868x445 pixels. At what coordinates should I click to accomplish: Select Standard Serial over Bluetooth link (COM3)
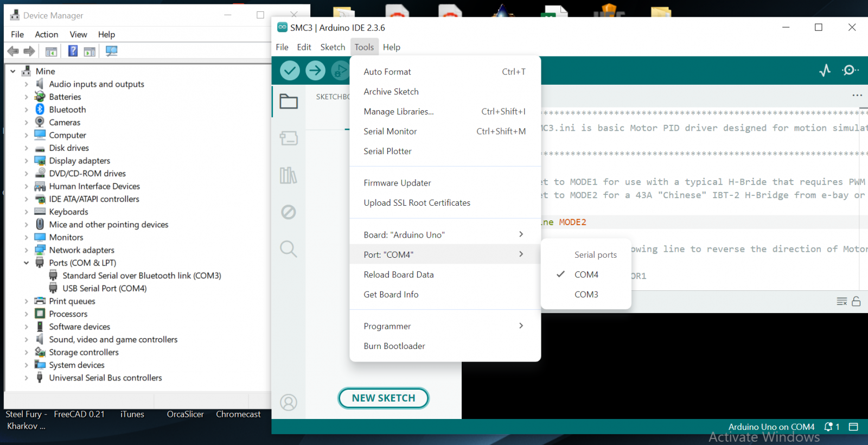142,276
